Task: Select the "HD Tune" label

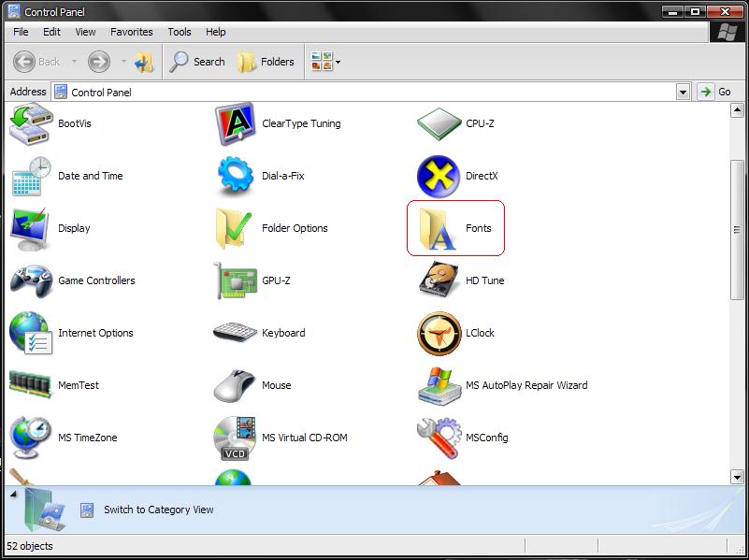Action: pos(485,280)
